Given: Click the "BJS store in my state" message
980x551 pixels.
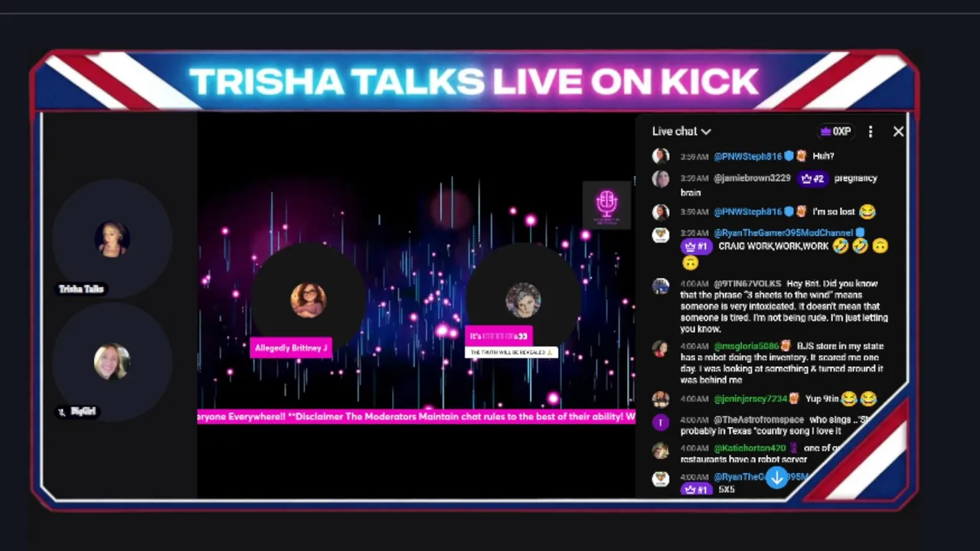Looking at the screenshot, I should pos(784,364).
